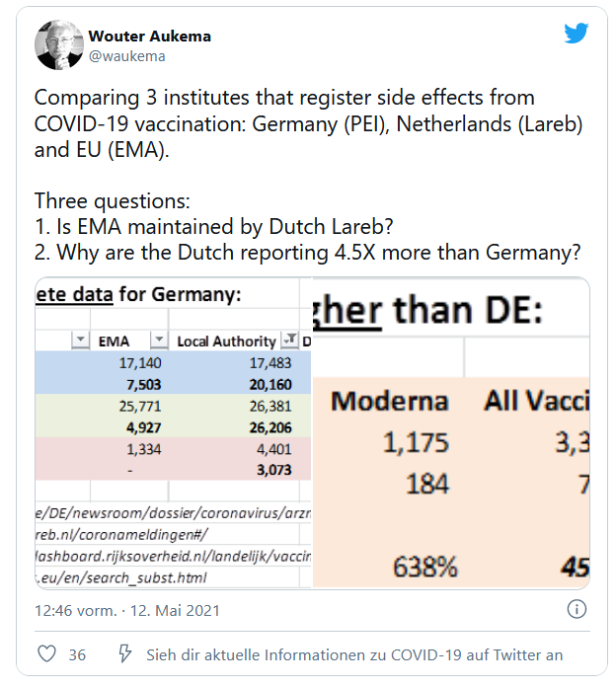Click the lightning bolt COVID-19 icon
616x686 pixels.
click(124, 653)
